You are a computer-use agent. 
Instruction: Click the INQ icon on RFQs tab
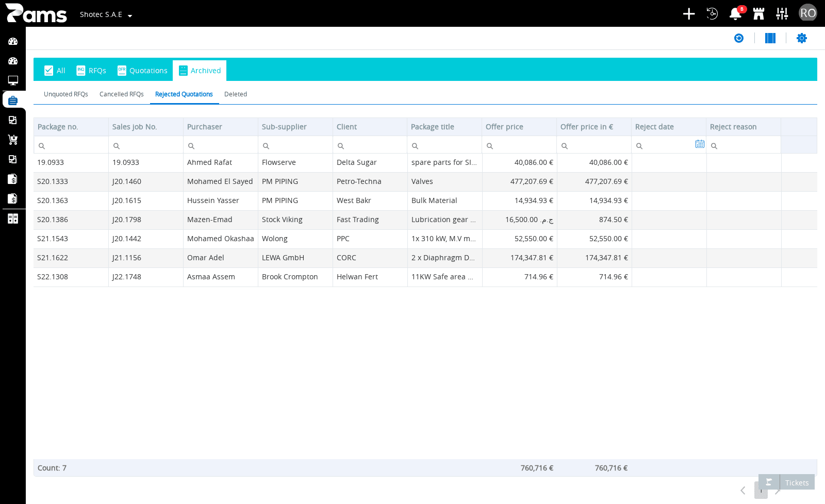[81, 71]
